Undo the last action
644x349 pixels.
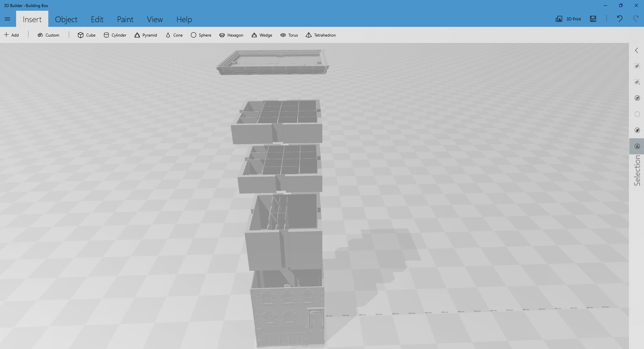(620, 19)
